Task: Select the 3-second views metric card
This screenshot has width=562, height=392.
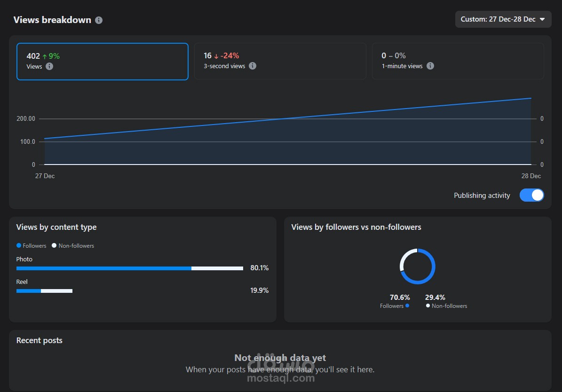Action: (280, 61)
